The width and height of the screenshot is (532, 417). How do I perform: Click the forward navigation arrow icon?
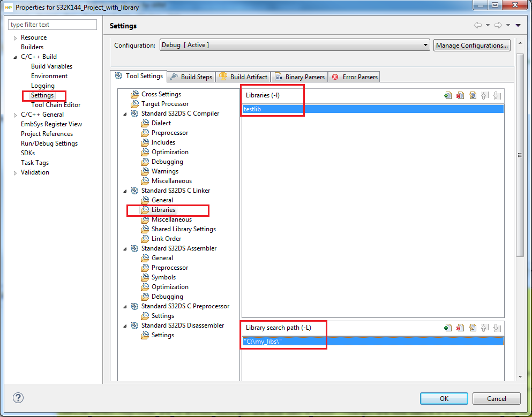(498, 25)
